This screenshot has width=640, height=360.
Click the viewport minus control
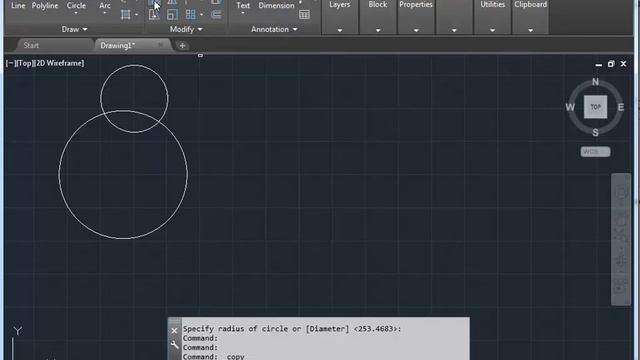[10, 63]
